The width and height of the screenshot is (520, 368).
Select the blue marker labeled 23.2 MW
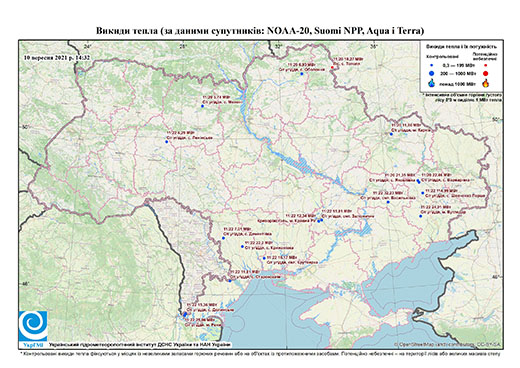coord(242,246)
